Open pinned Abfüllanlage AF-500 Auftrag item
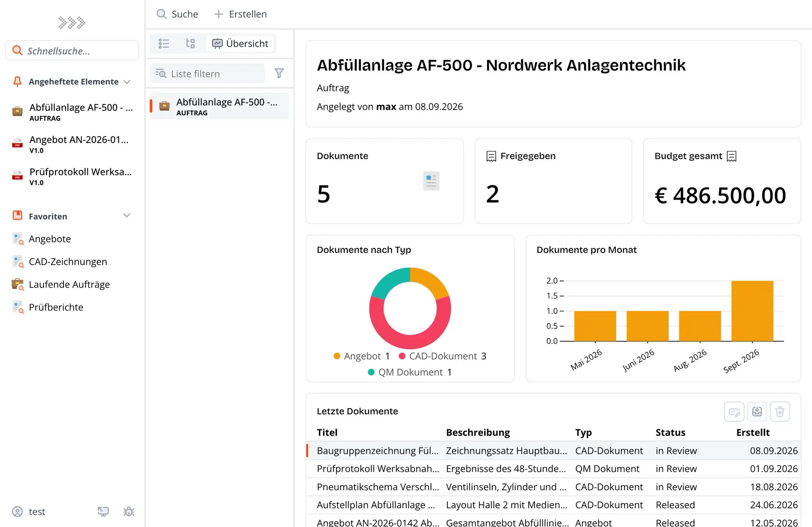Image resolution: width=812 pixels, height=527 pixels. (x=72, y=112)
